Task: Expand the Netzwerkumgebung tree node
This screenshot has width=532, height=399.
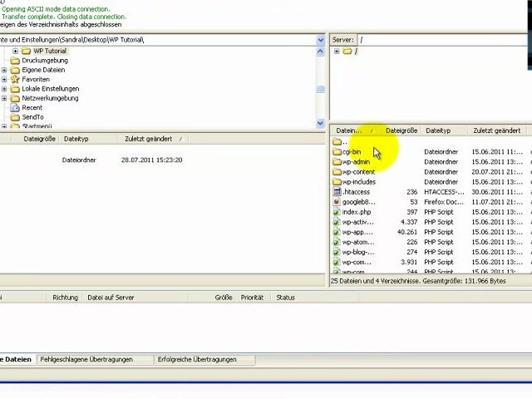Action: click(4, 98)
